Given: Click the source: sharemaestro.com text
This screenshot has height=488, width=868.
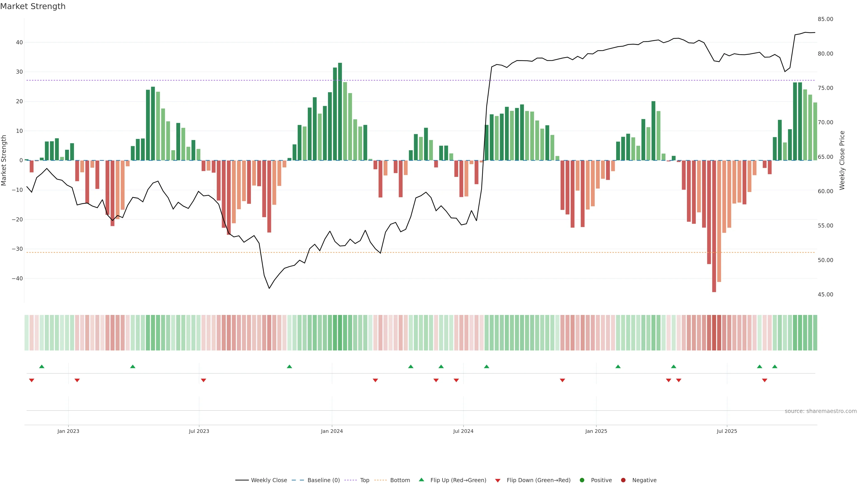Looking at the screenshot, I should [x=821, y=411].
